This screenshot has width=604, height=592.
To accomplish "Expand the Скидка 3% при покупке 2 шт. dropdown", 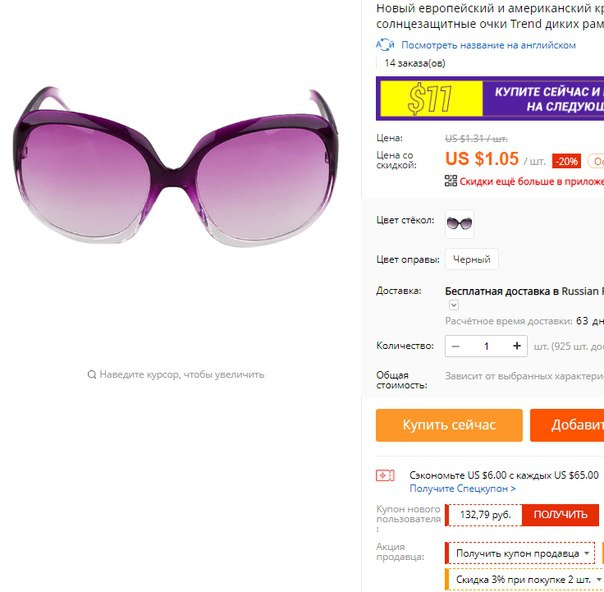I will coord(524,579).
